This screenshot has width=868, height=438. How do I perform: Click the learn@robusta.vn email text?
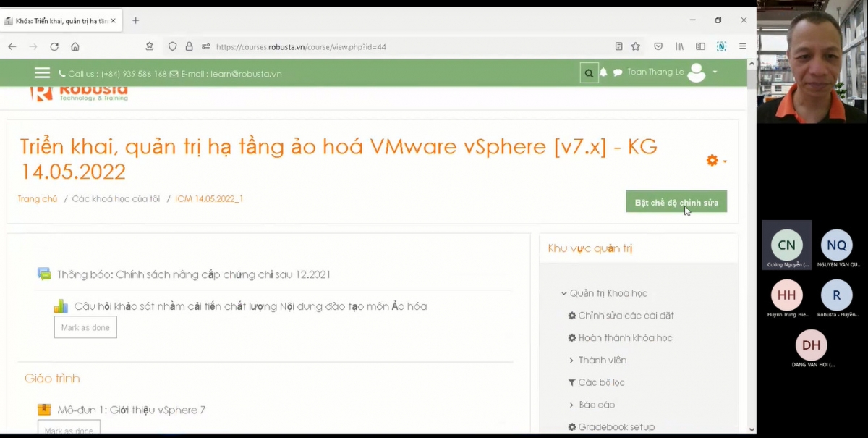(246, 74)
